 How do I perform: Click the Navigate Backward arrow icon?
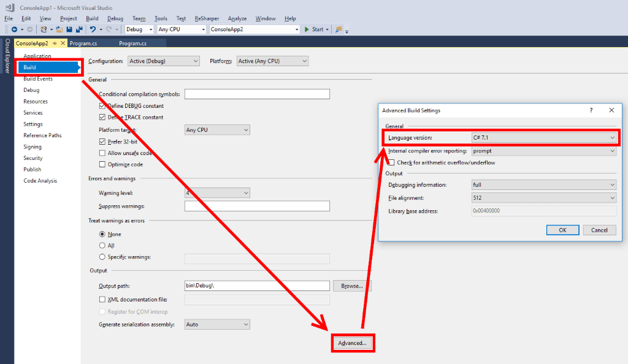click(15, 29)
